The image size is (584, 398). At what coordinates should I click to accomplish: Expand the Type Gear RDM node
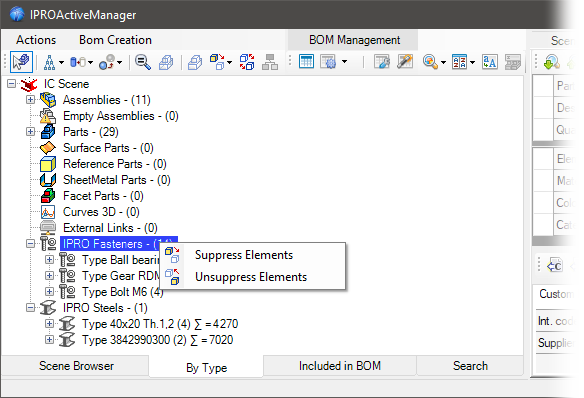49,276
